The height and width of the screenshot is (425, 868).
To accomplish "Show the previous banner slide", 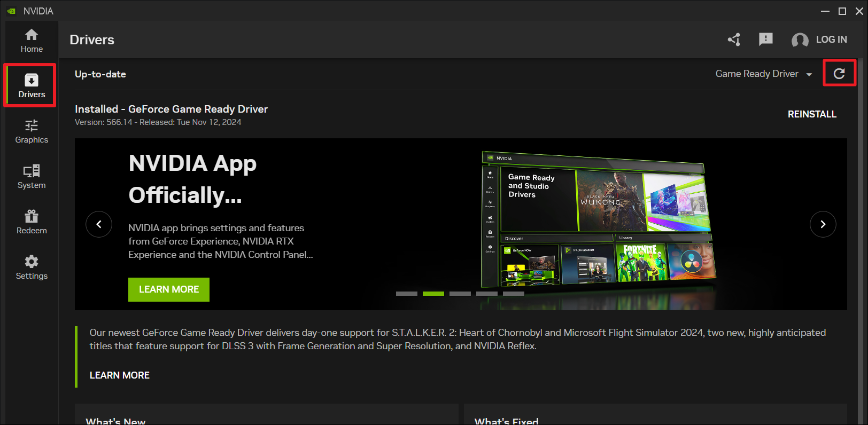I will click(x=99, y=224).
